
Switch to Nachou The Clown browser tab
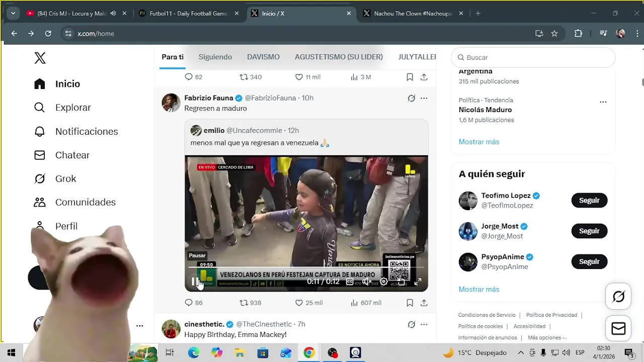tap(414, 14)
